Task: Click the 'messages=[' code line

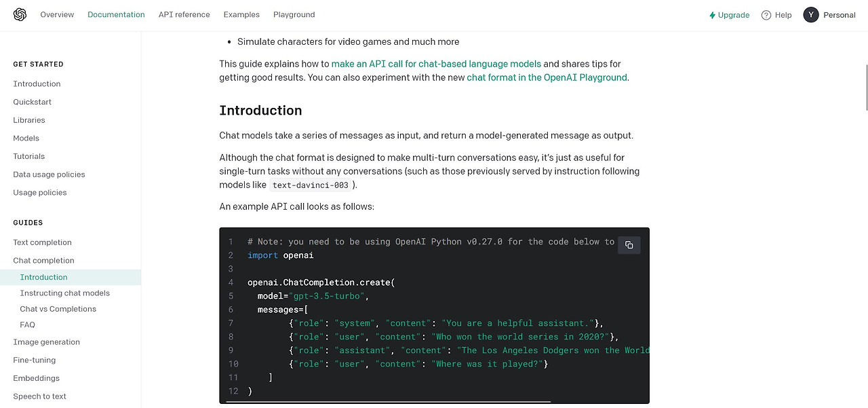Action: pos(283,310)
